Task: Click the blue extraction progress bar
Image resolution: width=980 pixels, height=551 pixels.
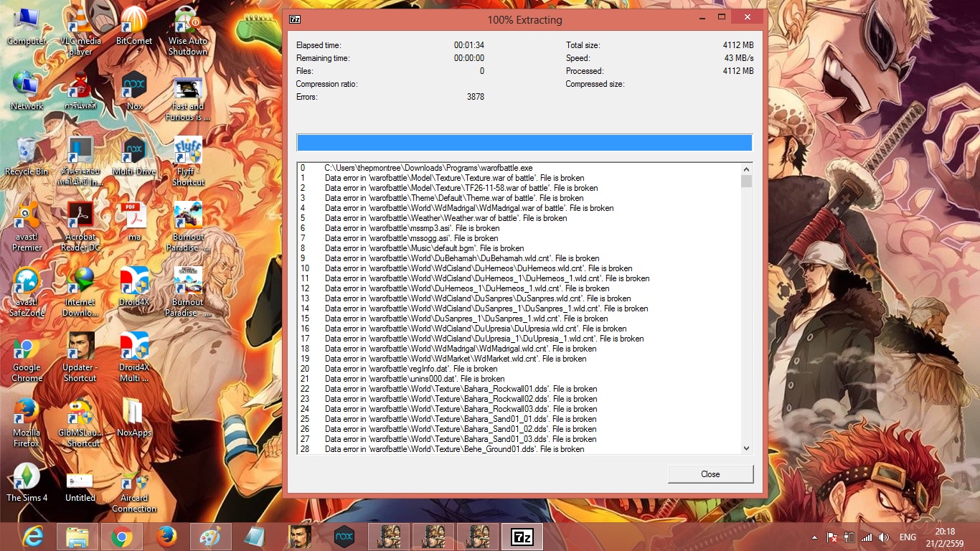Action: 524,142
